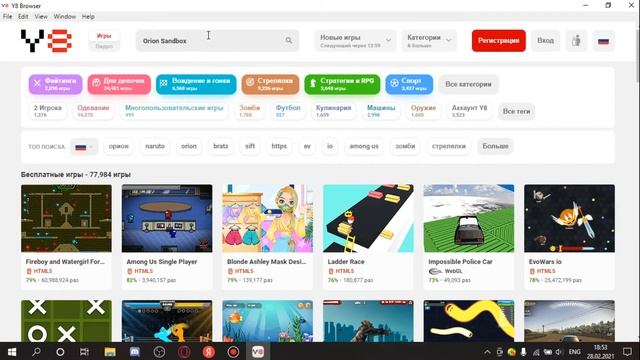
Task: Select the Стрелялки category
Action: [270, 84]
